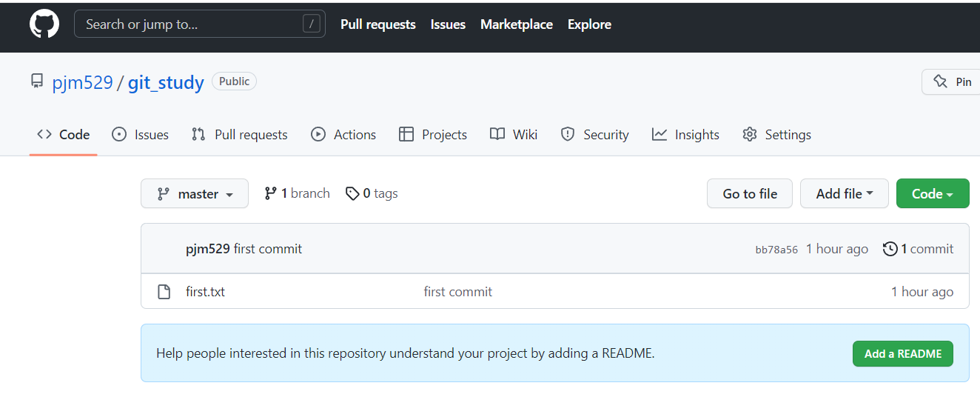Screen dimensions: 980x417
Task: Click the Pin button
Action: tap(952, 81)
